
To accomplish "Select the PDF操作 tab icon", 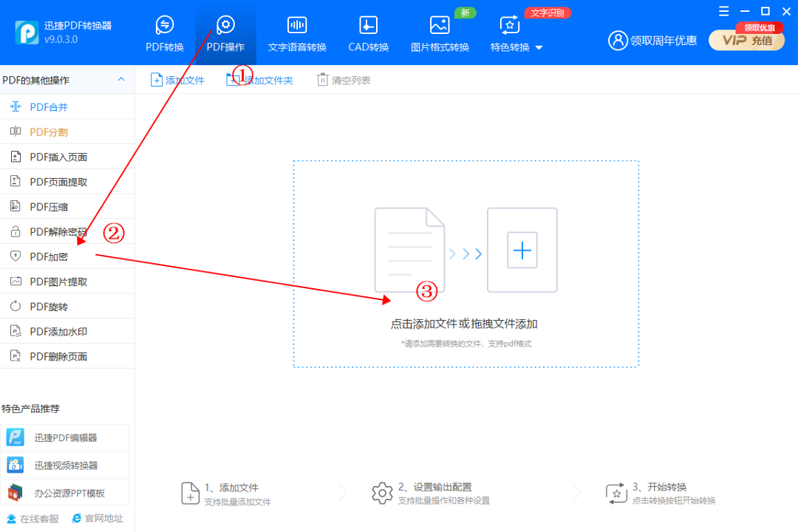I will (225, 24).
